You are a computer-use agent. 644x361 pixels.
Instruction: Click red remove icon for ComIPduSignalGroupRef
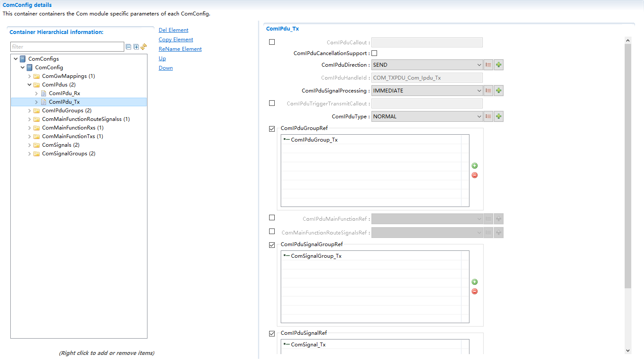[x=475, y=291]
